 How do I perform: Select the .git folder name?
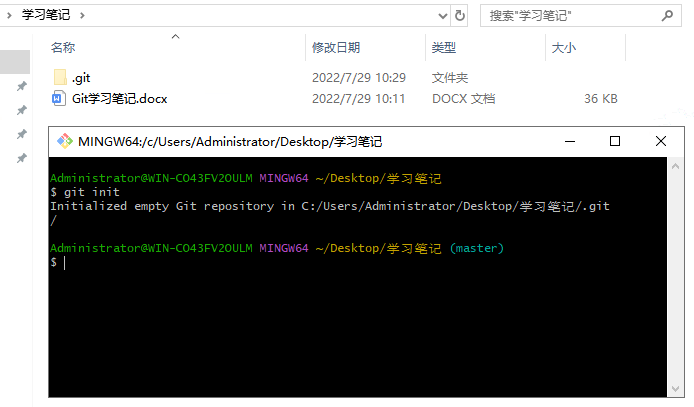[81, 78]
